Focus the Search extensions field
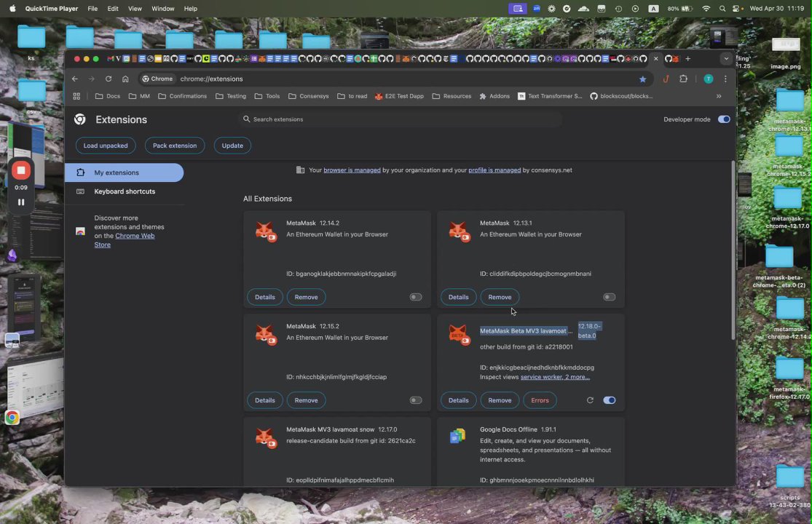Viewport: 812px width, 524px height. click(400, 119)
